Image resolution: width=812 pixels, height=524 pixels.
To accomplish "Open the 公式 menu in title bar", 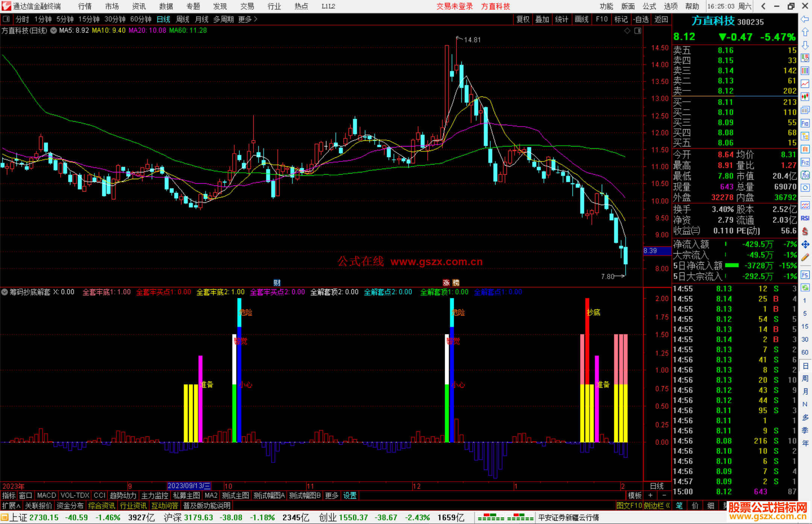I will pyautogui.click(x=649, y=6).
